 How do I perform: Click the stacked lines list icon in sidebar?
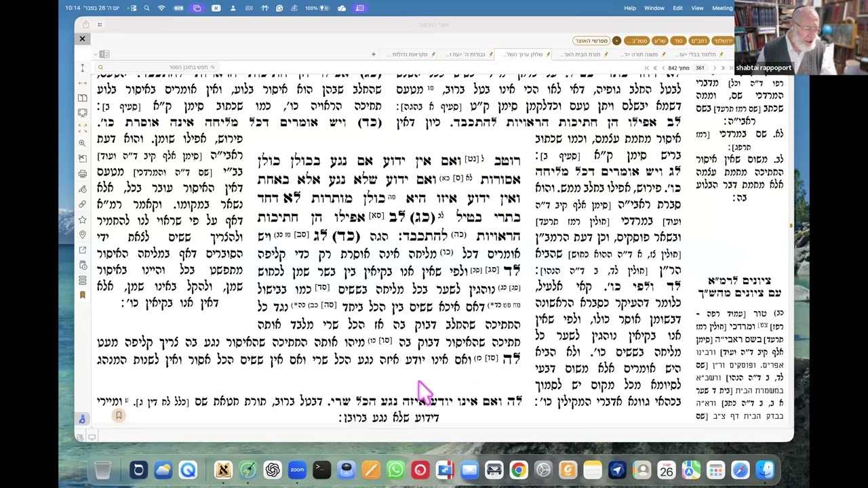[82, 280]
